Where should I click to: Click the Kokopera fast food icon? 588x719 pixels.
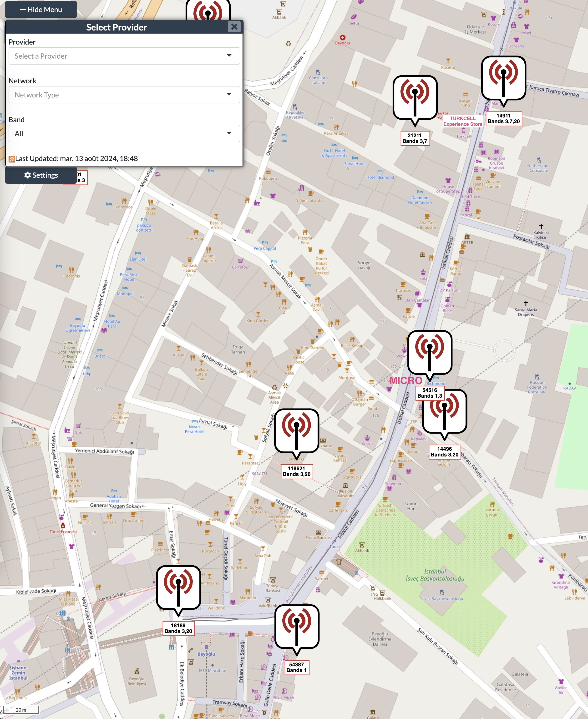click(268, 172)
